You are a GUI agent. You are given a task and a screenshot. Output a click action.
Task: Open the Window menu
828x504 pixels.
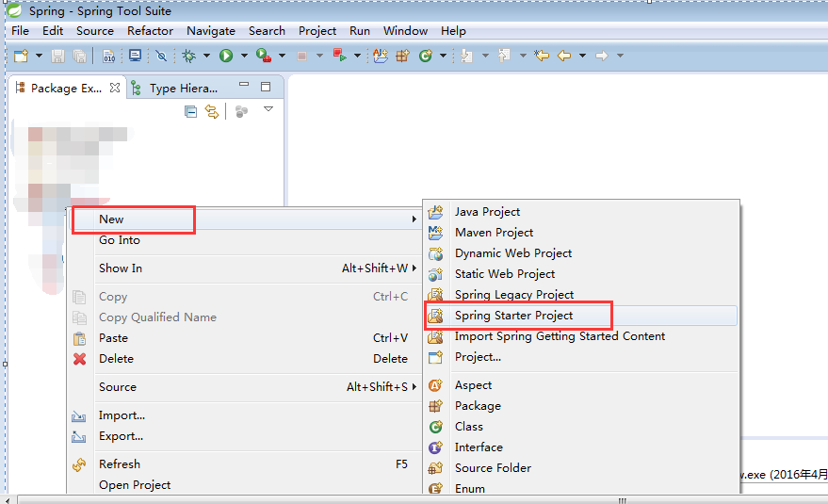click(406, 31)
